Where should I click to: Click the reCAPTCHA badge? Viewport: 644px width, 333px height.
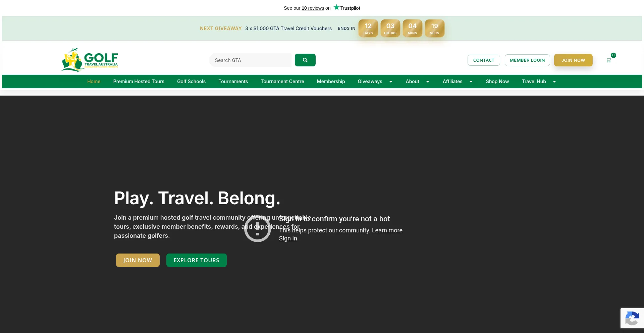click(x=632, y=318)
